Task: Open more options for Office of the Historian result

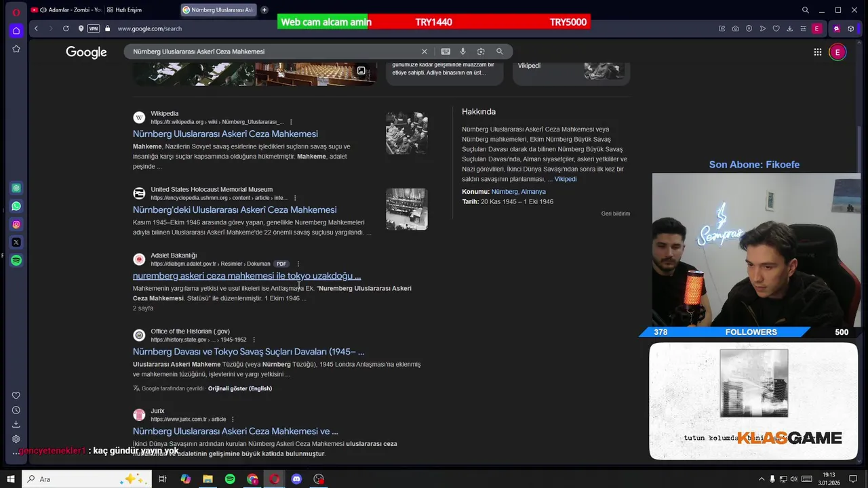Action: tap(254, 340)
